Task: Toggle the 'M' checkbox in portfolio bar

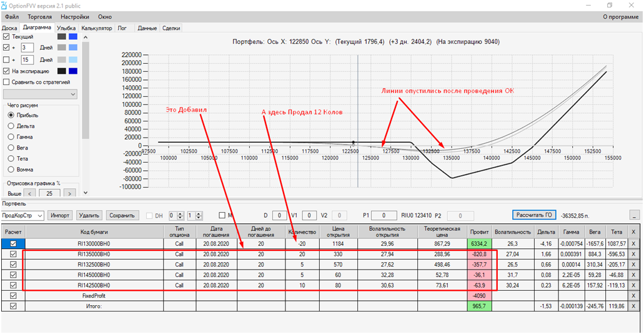Action: click(222, 215)
